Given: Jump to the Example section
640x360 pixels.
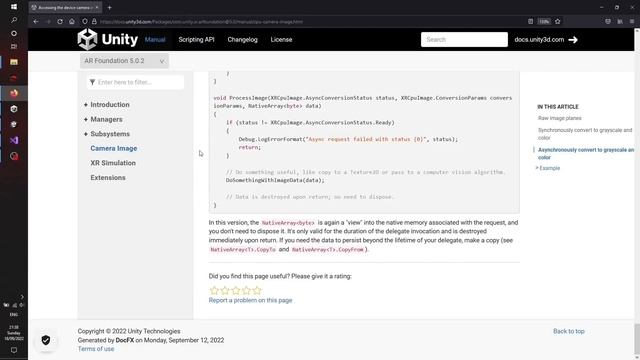Looking at the screenshot, I should click(549, 168).
